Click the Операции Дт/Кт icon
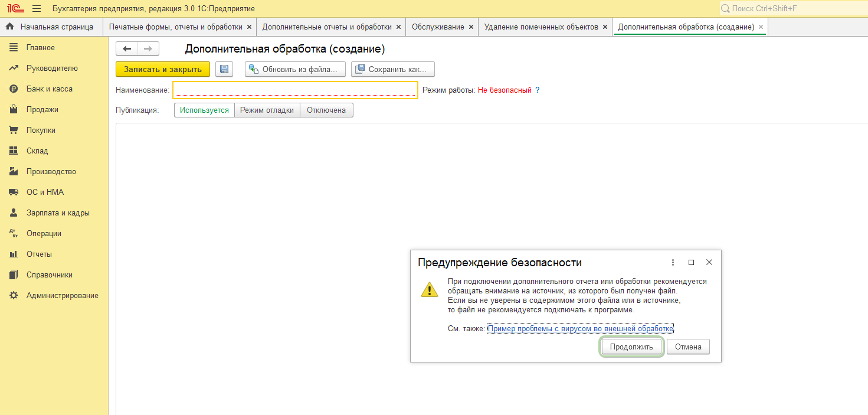This screenshot has width=868, height=415. [x=14, y=233]
